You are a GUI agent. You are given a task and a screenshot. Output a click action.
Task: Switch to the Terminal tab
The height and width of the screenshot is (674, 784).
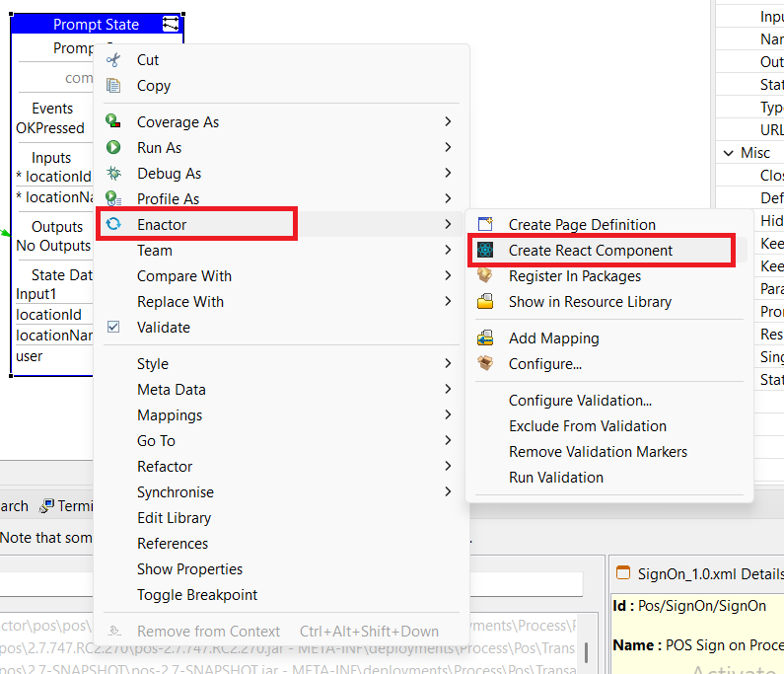coord(66,506)
